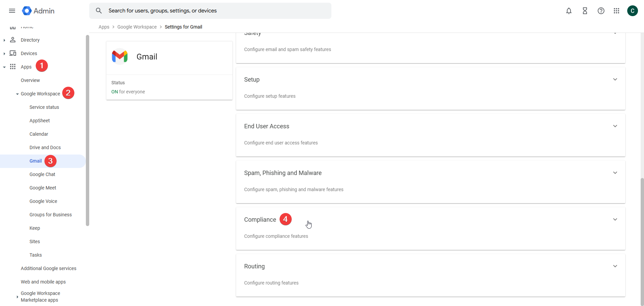
Task: Expand the Setup section chevron
Action: point(615,80)
